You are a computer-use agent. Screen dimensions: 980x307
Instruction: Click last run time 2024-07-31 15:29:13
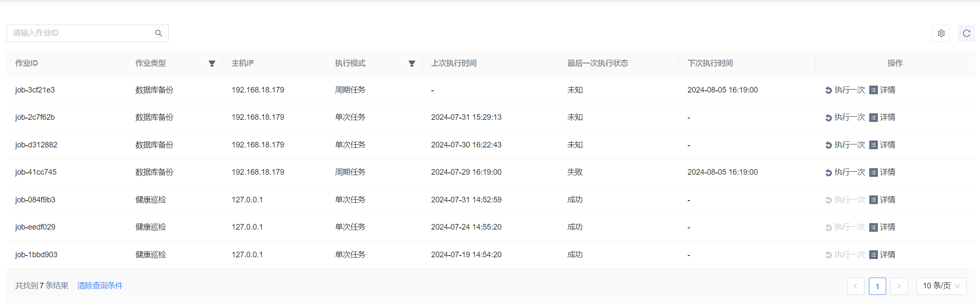(x=466, y=117)
